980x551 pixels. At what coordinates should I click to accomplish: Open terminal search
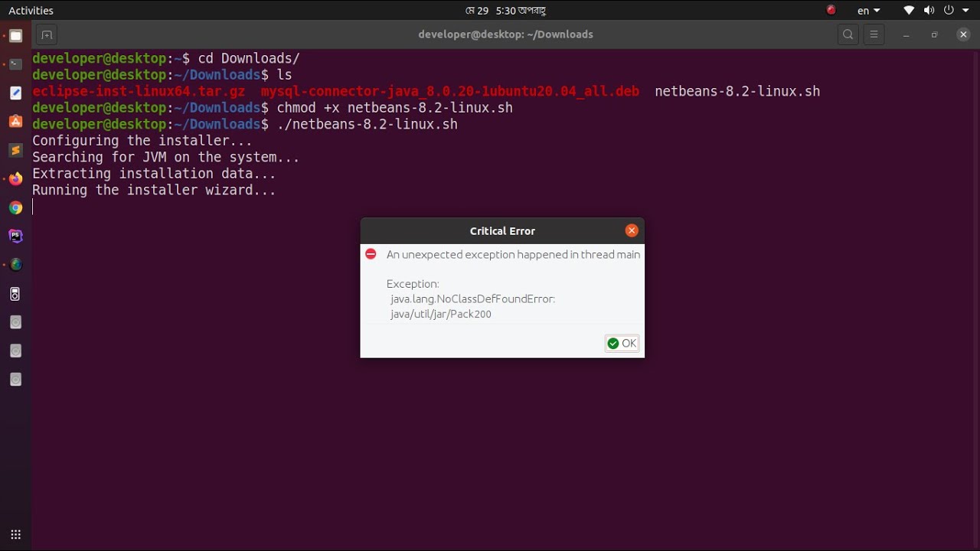pyautogui.click(x=848, y=34)
